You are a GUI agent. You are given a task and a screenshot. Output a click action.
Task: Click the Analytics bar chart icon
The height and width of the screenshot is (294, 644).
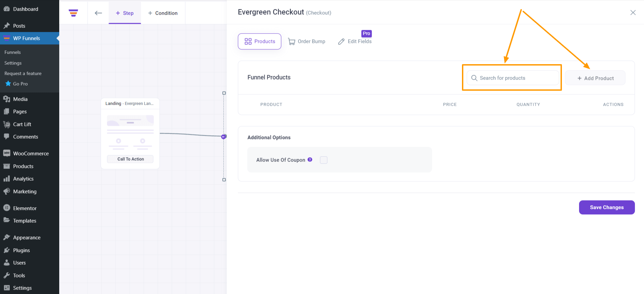[7, 178]
